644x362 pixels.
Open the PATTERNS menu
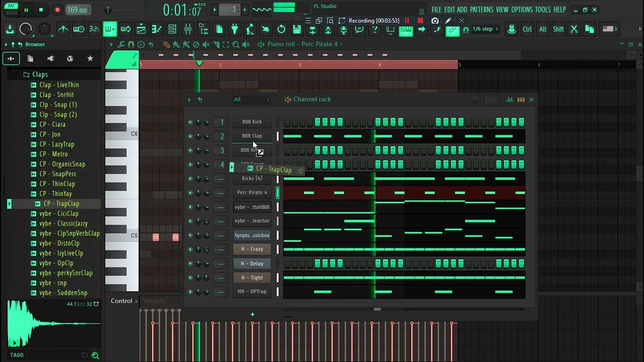point(481,10)
